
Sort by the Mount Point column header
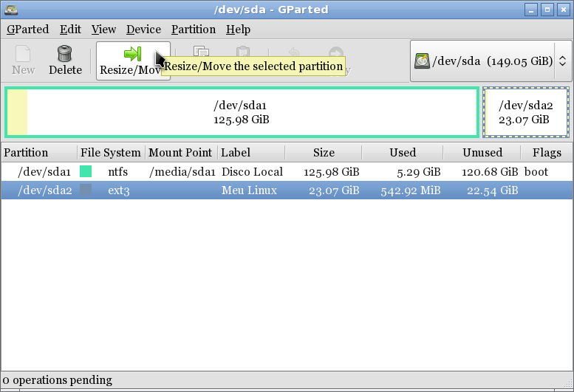(x=181, y=153)
